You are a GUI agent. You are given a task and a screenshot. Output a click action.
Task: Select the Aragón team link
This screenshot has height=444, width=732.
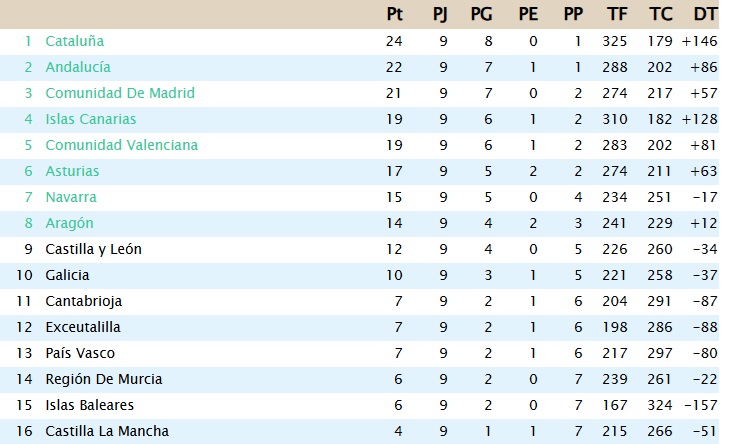tap(69, 223)
